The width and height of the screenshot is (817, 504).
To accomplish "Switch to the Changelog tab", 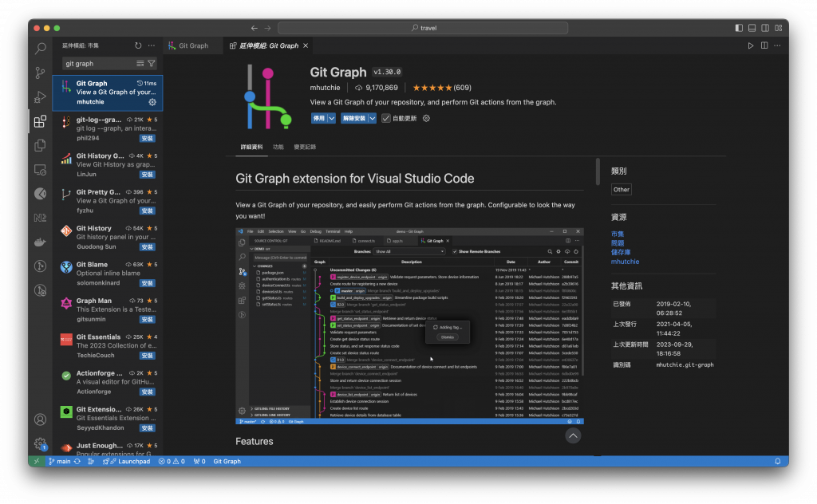I will (305, 148).
